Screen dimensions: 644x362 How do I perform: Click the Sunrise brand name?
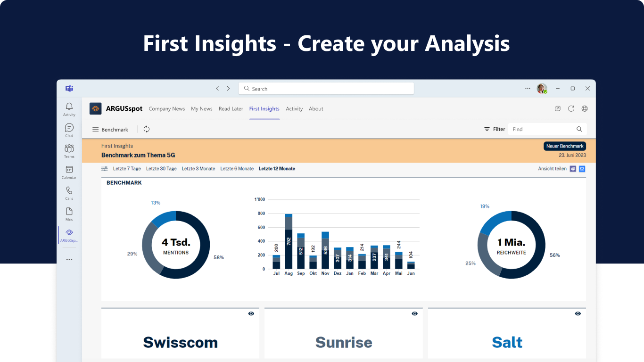344,342
